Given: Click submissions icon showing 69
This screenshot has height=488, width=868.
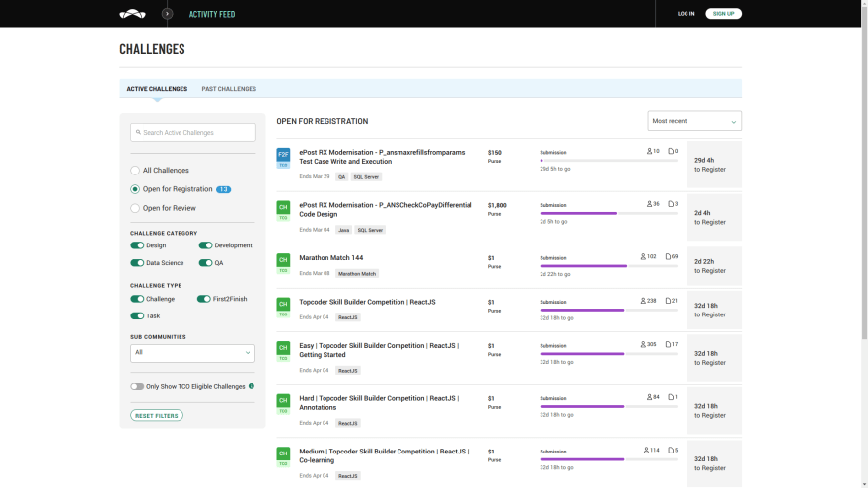Looking at the screenshot, I should point(668,256).
